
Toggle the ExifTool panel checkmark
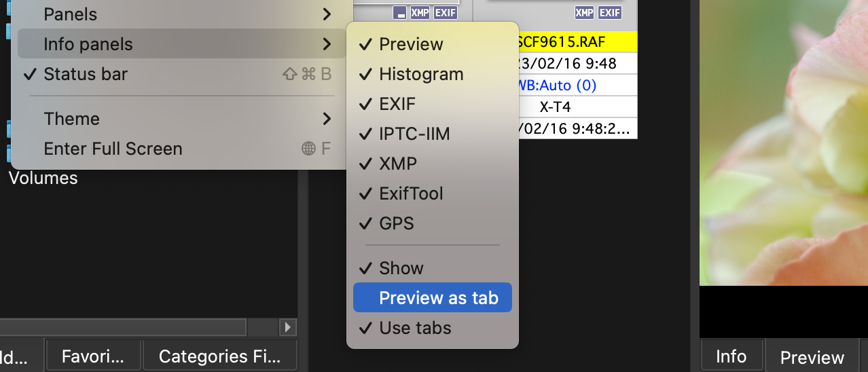tap(411, 193)
